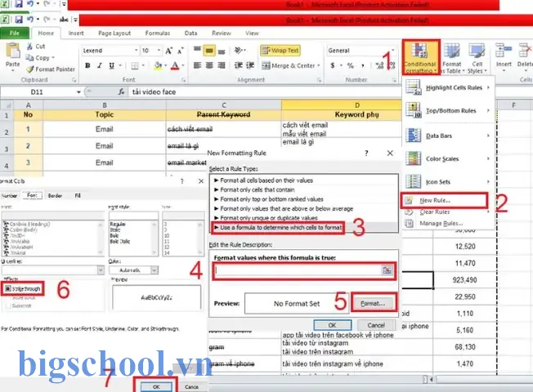This screenshot has height=392, width=533.
Task: Switch to the Fill tab in Format Cells
Action: pyautogui.click(x=78, y=196)
